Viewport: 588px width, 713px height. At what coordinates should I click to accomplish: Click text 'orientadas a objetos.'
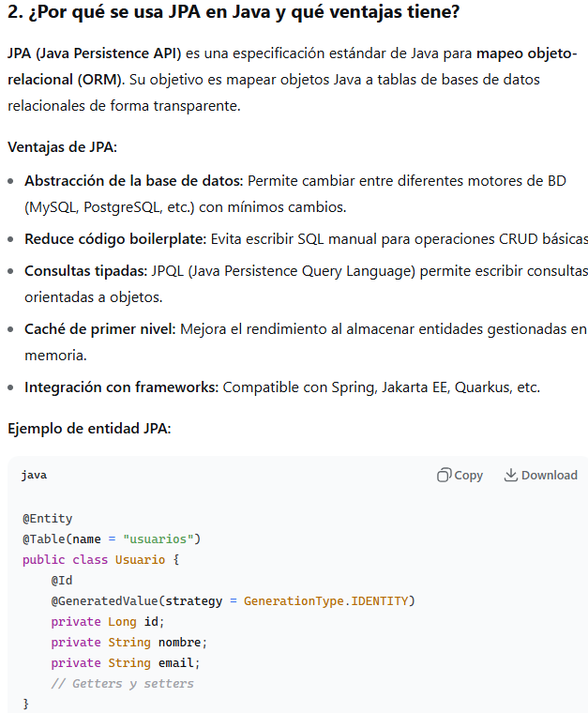click(x=94, y=297)
